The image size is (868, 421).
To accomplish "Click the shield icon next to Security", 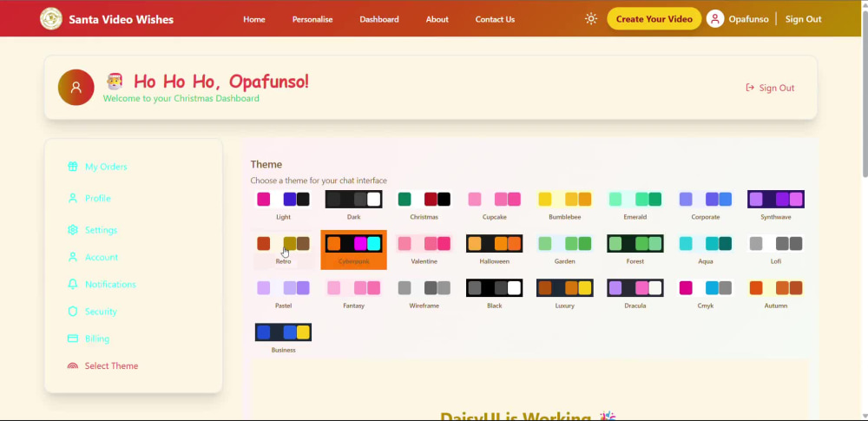I will tap(73, 312).
